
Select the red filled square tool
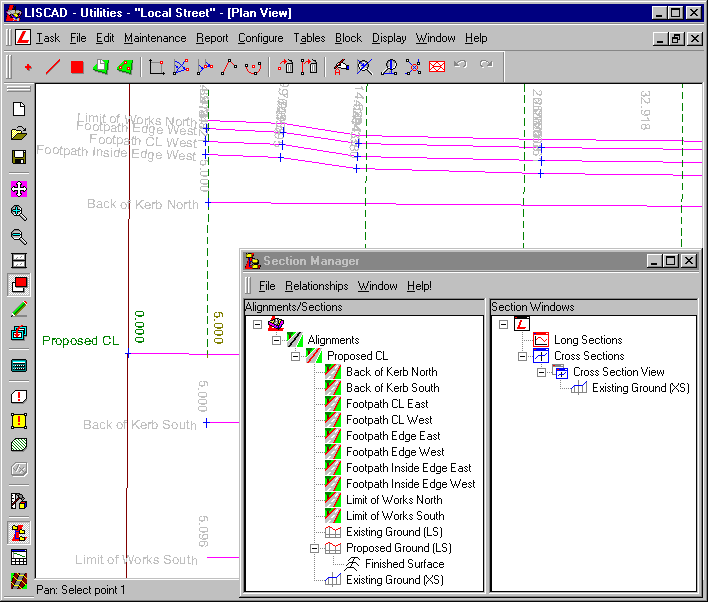(77, 67)
